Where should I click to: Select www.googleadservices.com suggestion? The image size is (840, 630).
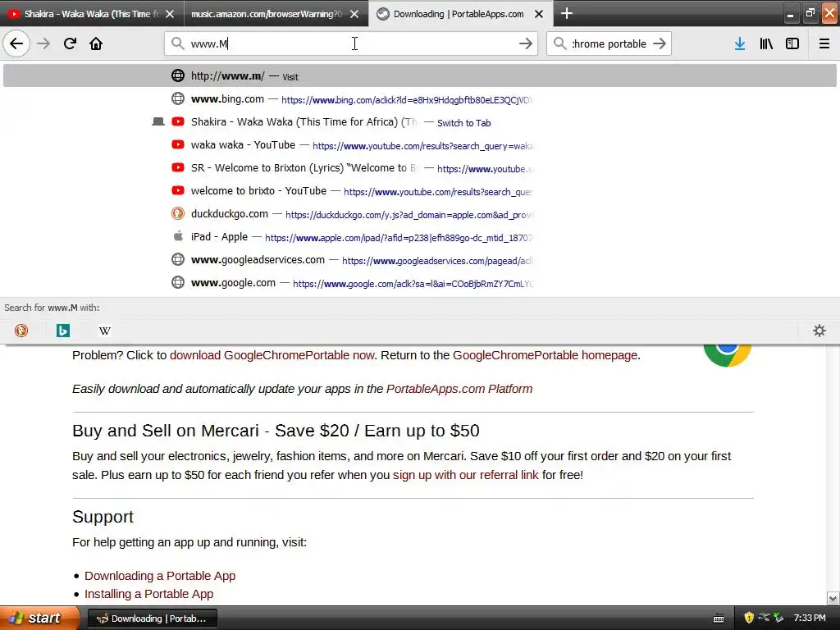pyautogui.click(x=419, y=260)
